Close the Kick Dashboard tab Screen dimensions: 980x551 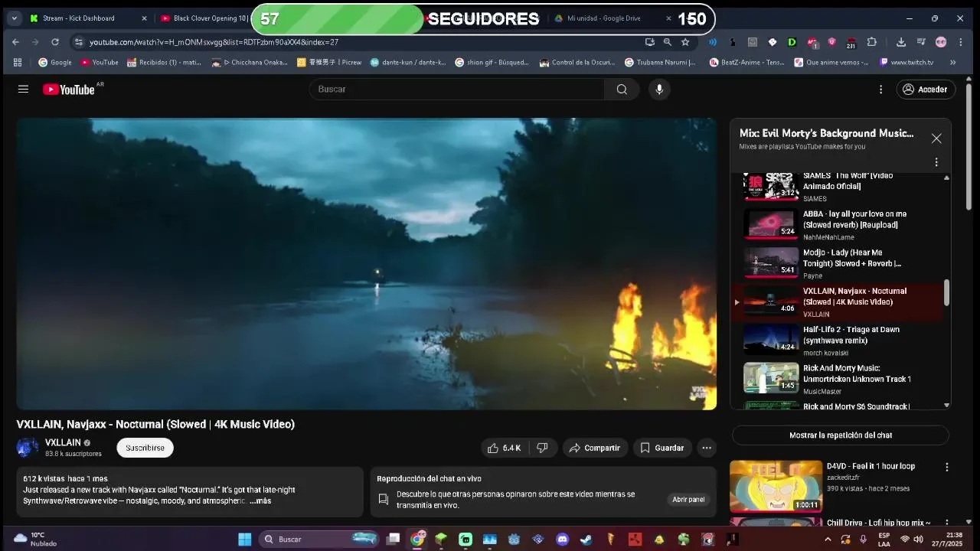144,18
